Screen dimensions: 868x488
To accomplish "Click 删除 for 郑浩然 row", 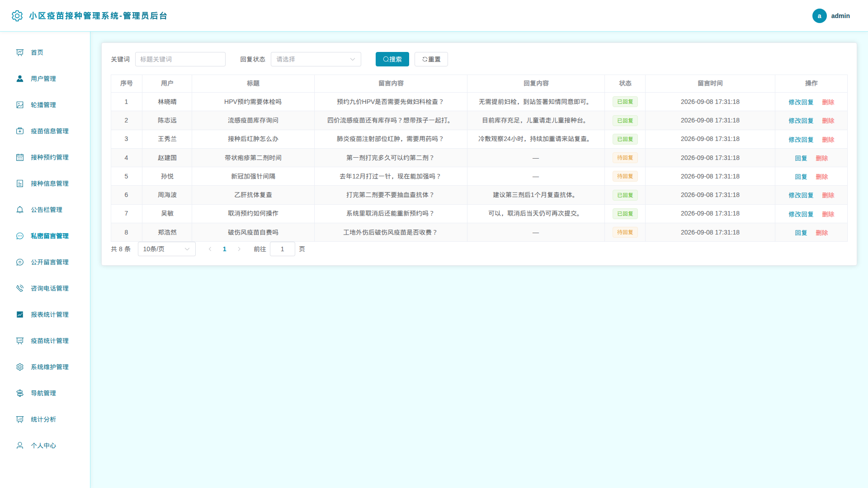I will click(x=822, y=233).
